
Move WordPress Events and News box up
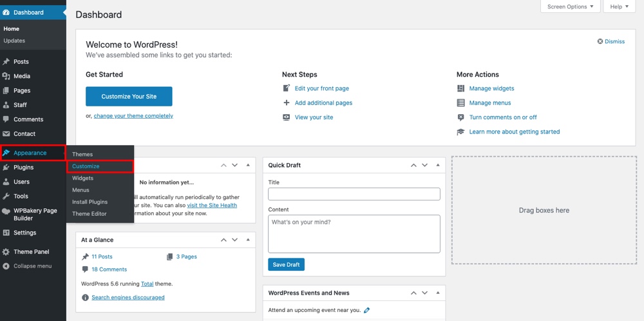point(413,293)
